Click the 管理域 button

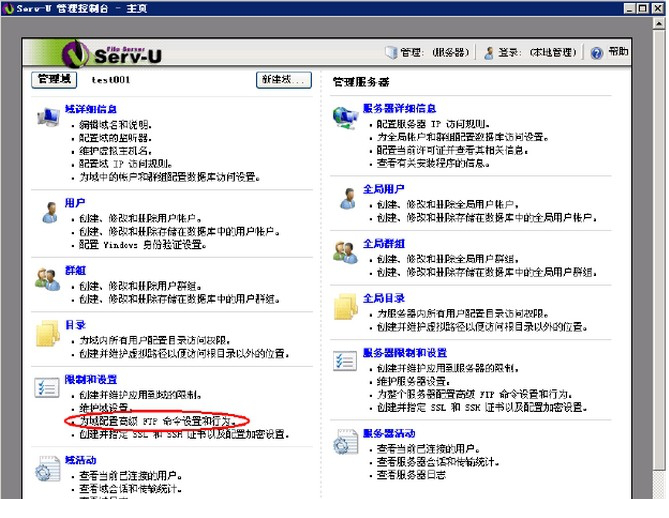point(54,79)
